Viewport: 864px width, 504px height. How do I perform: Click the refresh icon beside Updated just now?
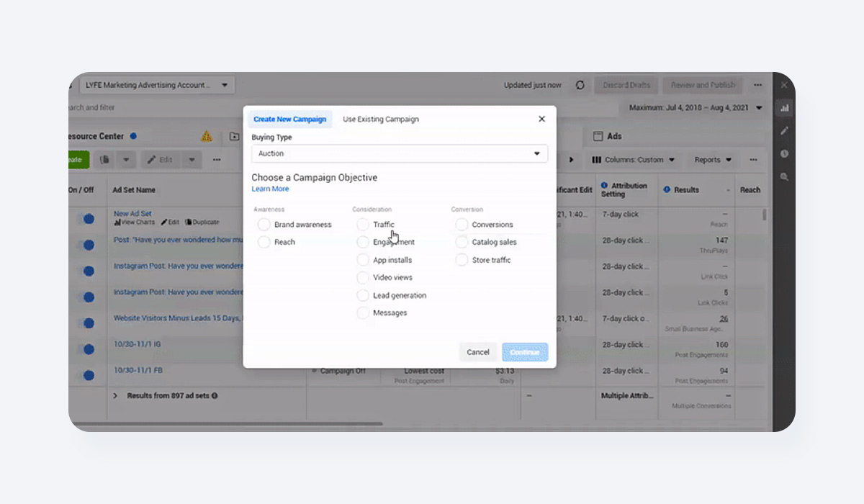tap(580, 85)
